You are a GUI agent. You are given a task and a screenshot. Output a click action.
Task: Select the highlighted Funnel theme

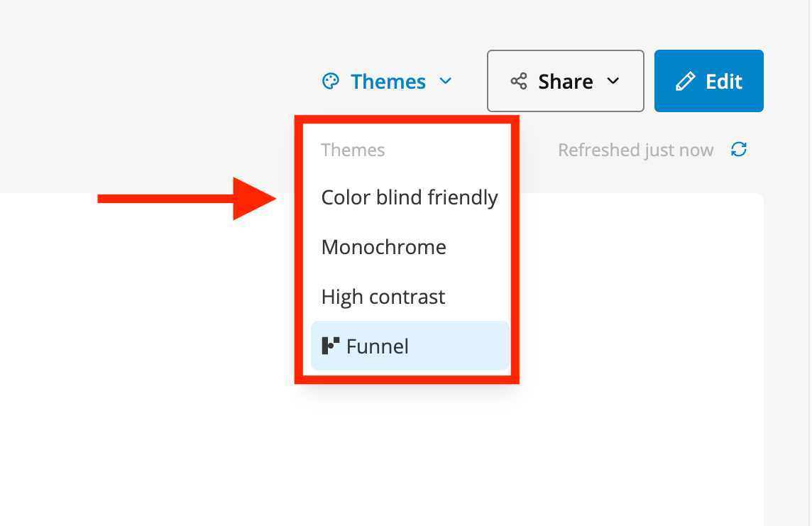point(377,346)
